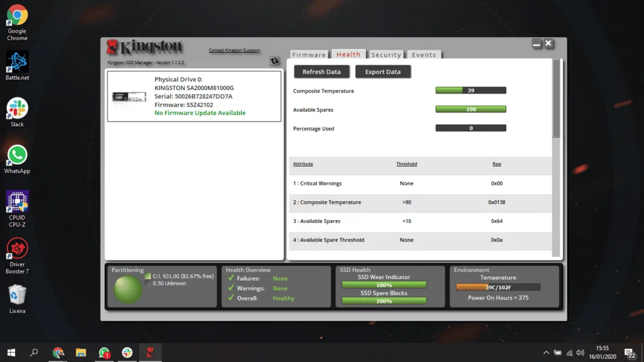Close the Kingston SSD Manager window

click(x=548, y=43)
